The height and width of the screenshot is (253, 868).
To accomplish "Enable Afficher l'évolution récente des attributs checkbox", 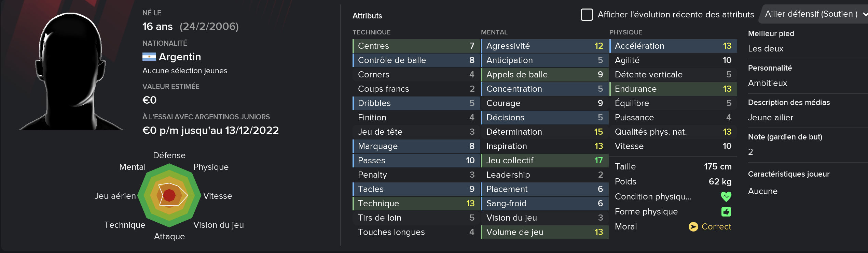I will 587,15.
